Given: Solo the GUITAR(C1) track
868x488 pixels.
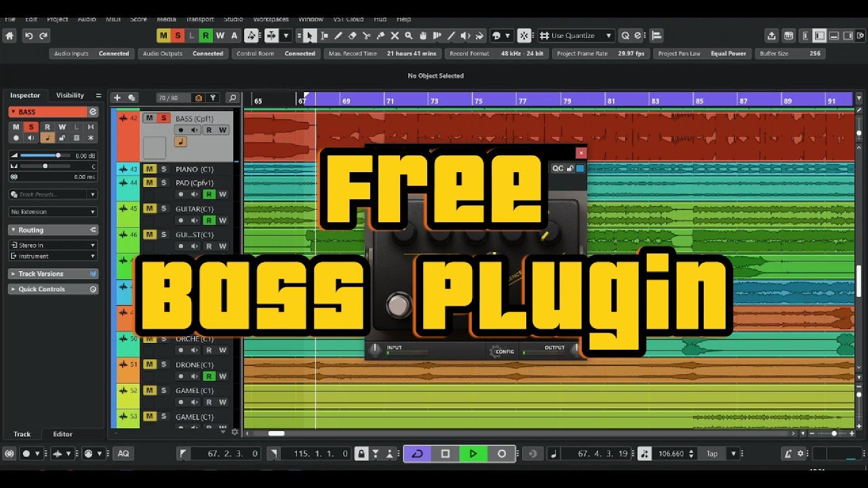Looking at the screenshot, I should click(163, 208).
